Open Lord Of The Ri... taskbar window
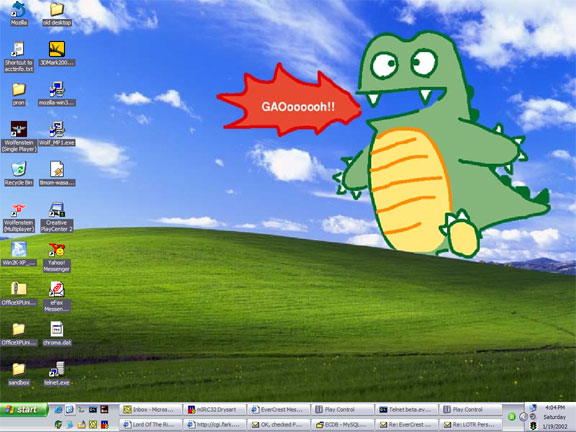The image size is (576, 432). pyautogui.click(x=151, y=425)
